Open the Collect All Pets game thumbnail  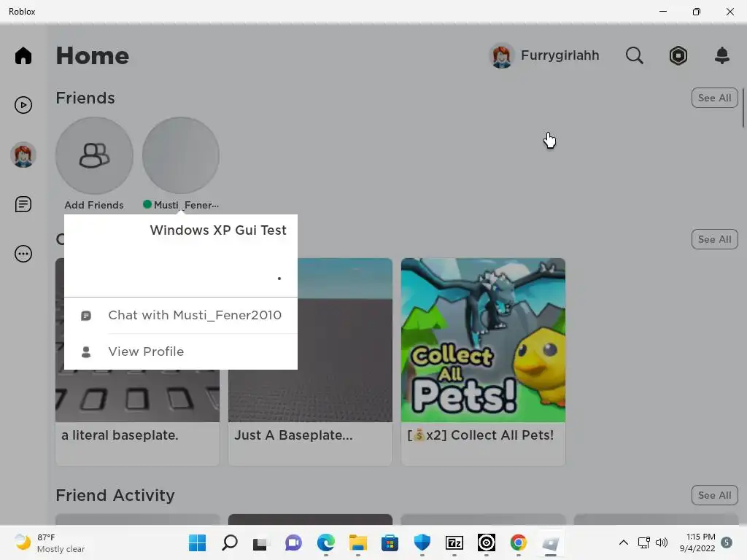coord(483,340)
